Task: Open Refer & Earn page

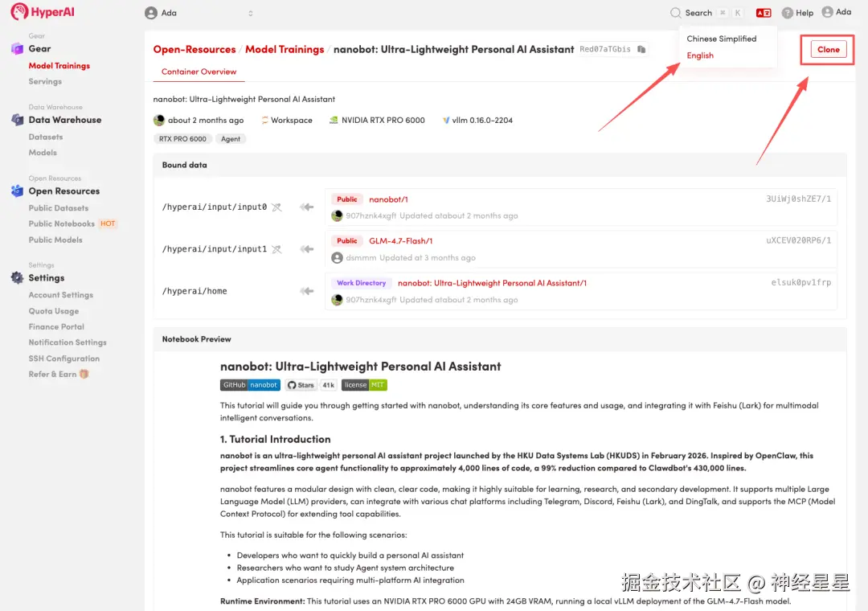Action: (52, 375)
